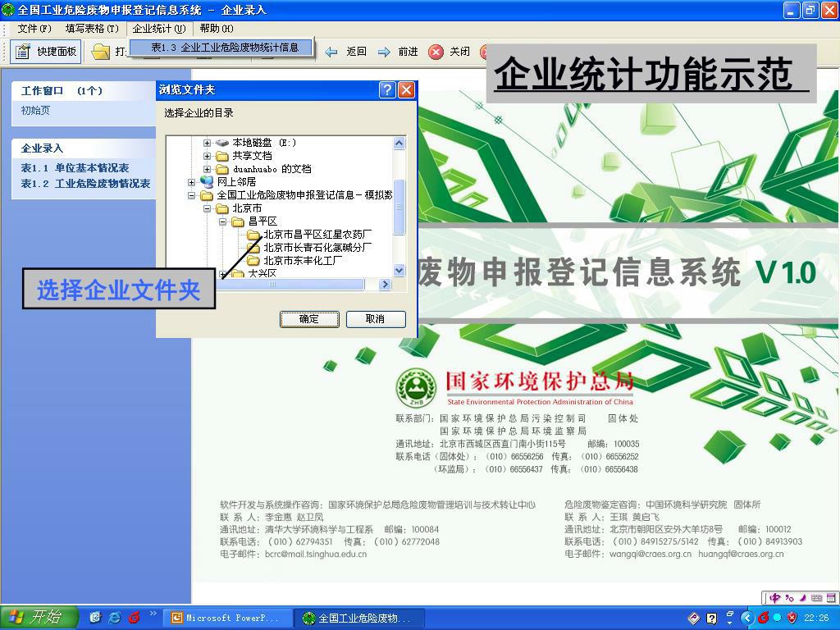Click the red swirl quick launch icon
Viewport: 840px width, 630px height.
134,618
